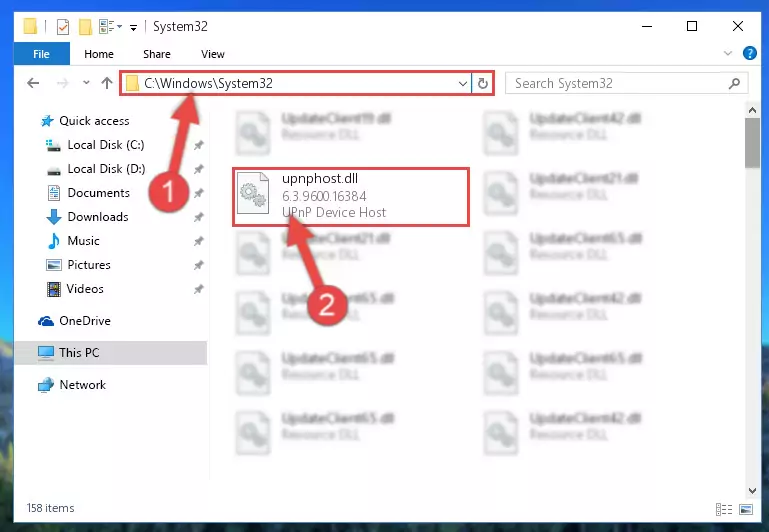The image size is (769, 532).
Task: Click the Downloads blue arrow icon
Action: [x=53, y=217]
